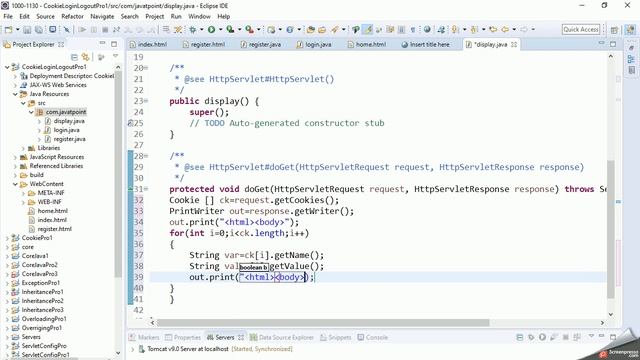The width and height of the screenshot is (640, 360).
Task: Click the New file wizard icon
Action: tap(8, 29)
